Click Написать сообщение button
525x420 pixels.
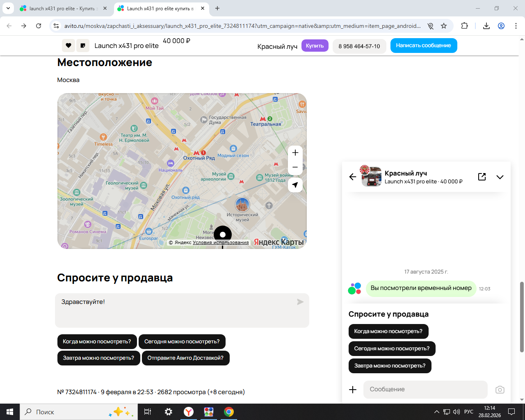(x=424, y=46)
